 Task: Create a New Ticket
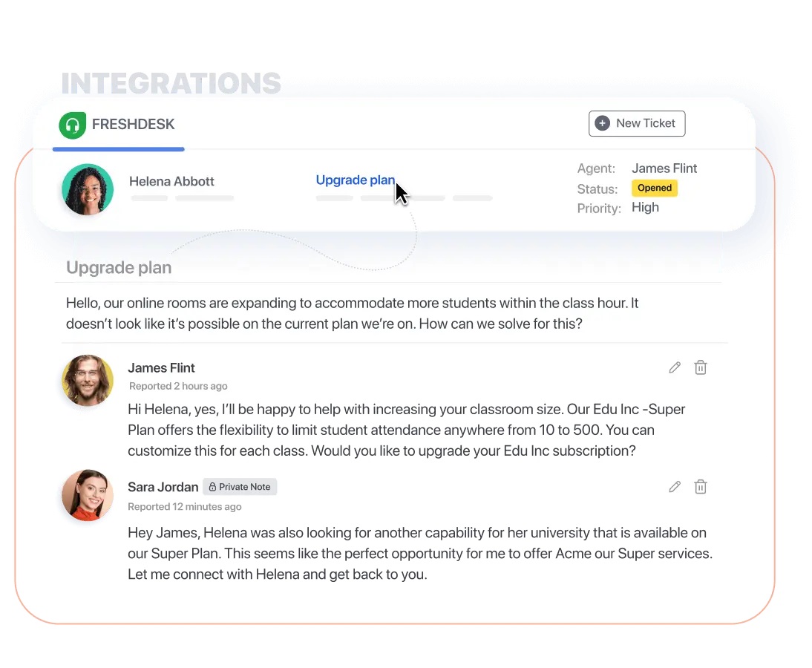[x=636, y=123]
